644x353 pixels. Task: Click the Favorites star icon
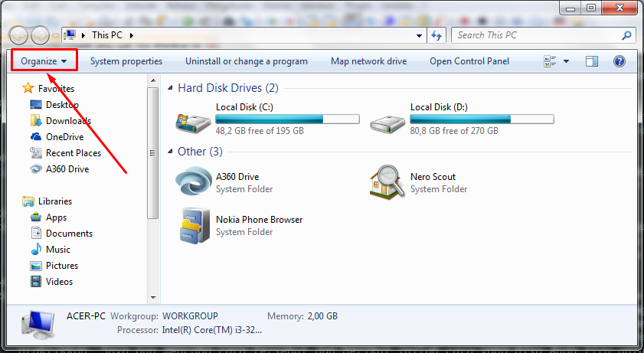click(28, 88)
